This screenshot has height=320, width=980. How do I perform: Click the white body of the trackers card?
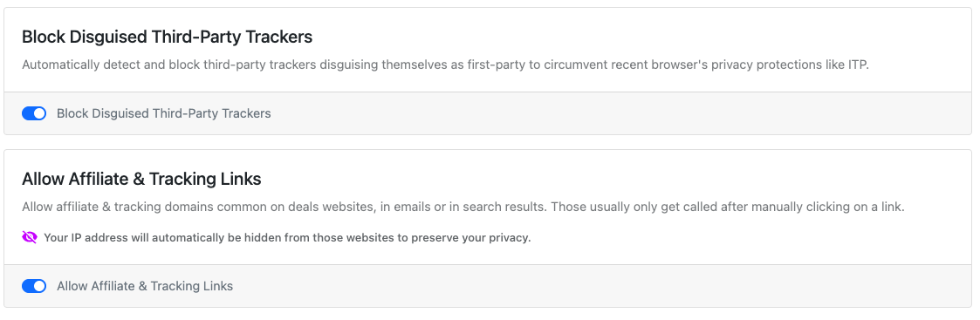pyautogui.click(x=488, y=50)
